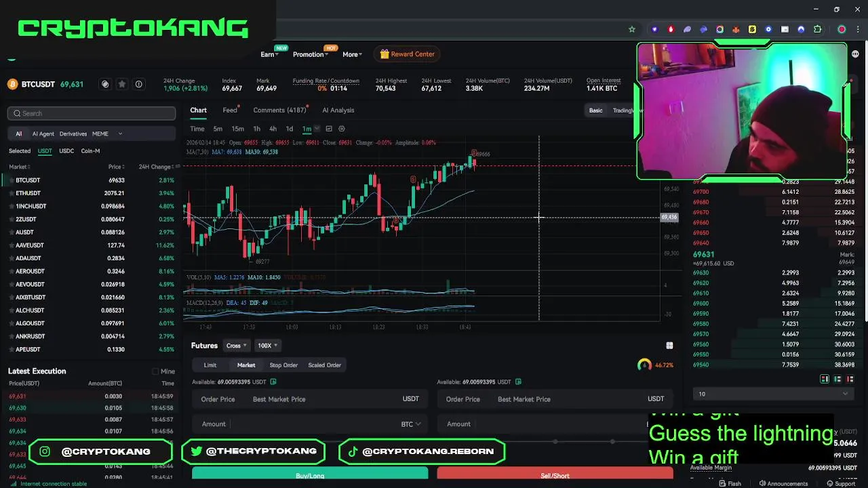Open the MetaMask fox extension
Image resolution: width=868 pixels, height=488 pixels.
point(736,29)
